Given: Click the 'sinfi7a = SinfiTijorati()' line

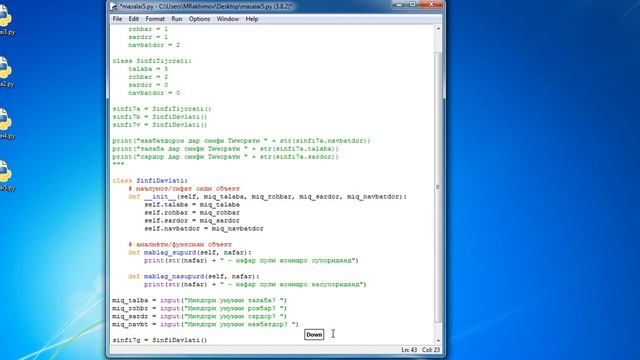Looking at the screenshot, I should tap(162, 109).
